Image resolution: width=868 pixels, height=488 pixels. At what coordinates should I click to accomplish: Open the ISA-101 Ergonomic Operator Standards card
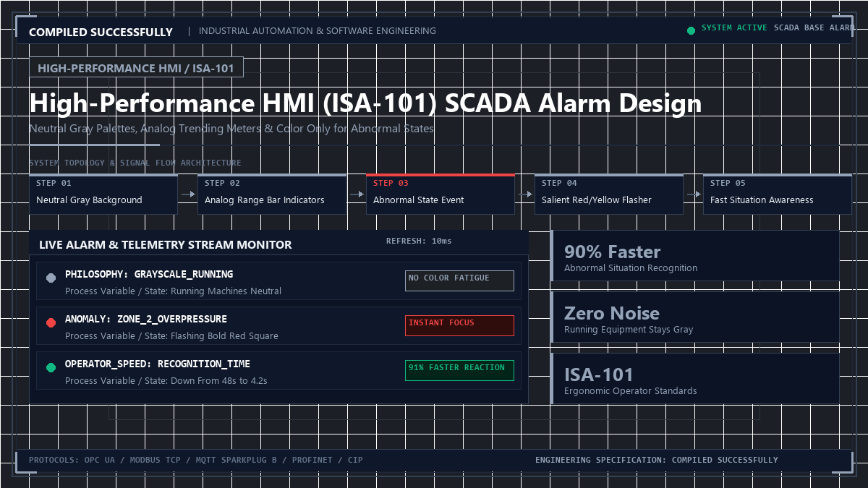(695, 379)
